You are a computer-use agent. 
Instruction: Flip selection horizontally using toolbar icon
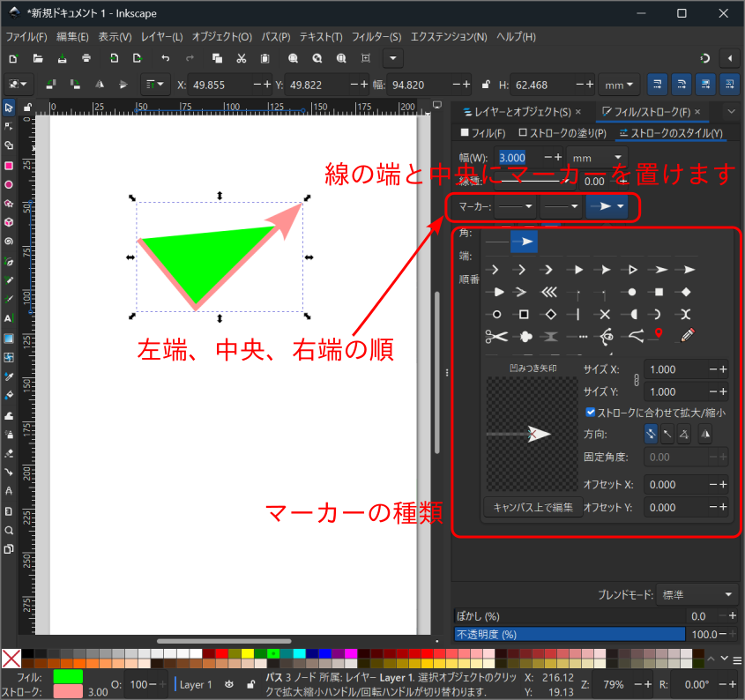(99, 85)
